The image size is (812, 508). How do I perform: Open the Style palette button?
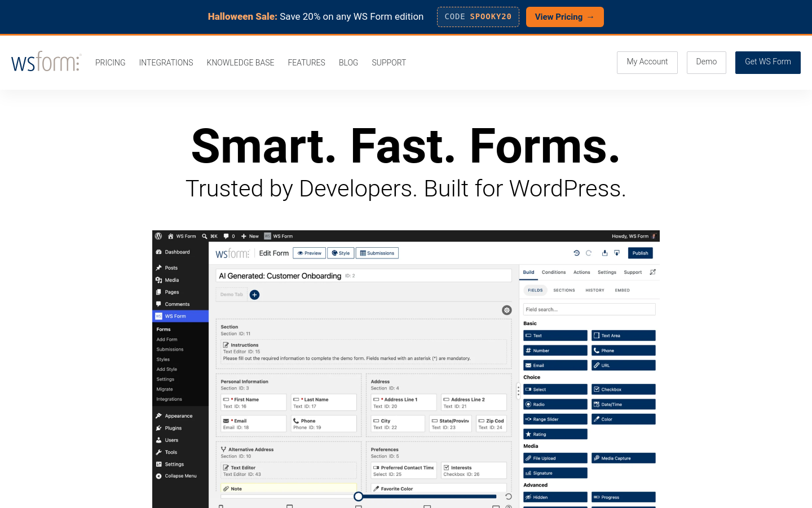click(341, 253)
